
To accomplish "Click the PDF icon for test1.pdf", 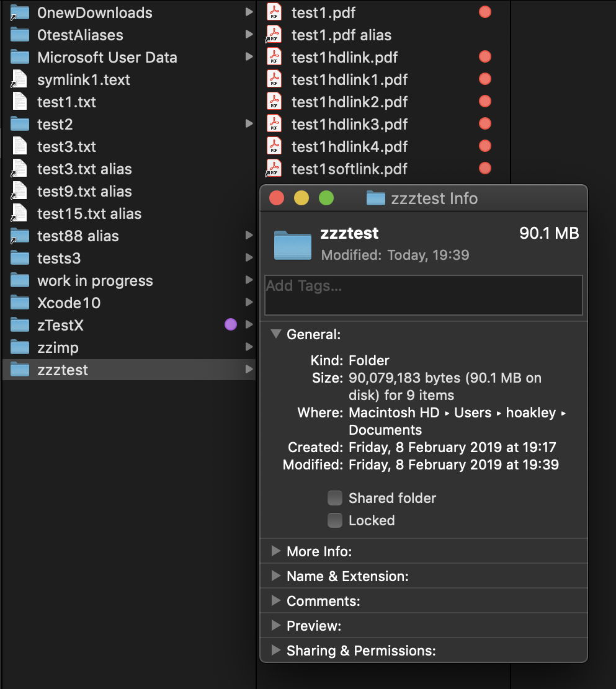I will point(274,12).
